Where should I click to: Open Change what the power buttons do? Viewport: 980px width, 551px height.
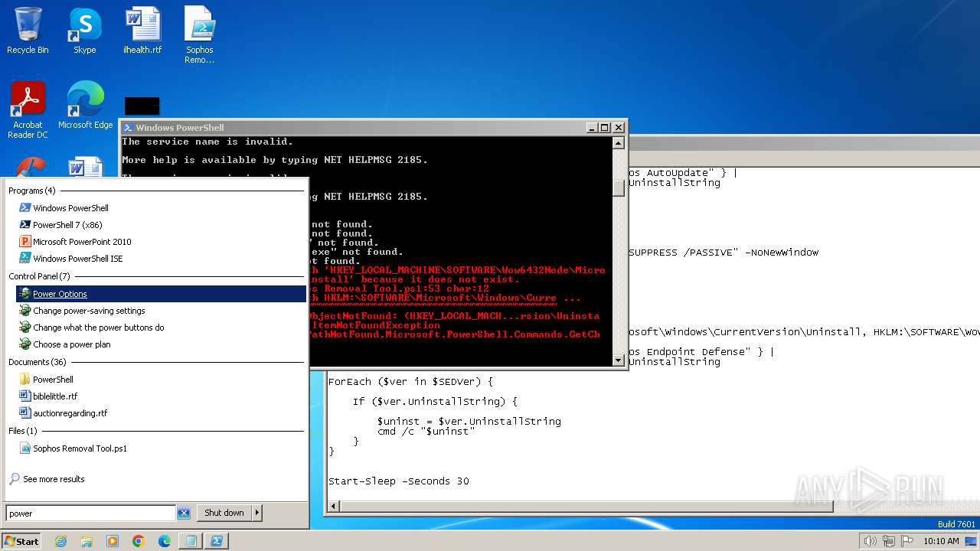coord(98,328)
